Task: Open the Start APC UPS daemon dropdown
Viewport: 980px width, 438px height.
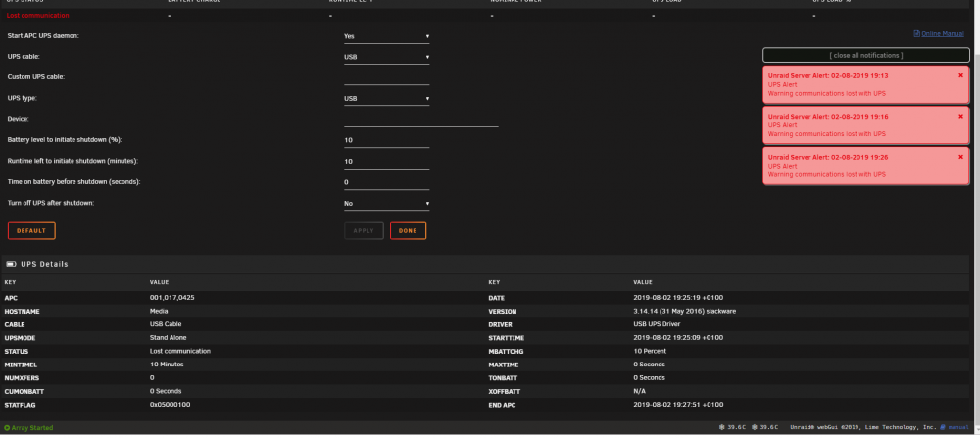Action: click(x=386, y=36)
